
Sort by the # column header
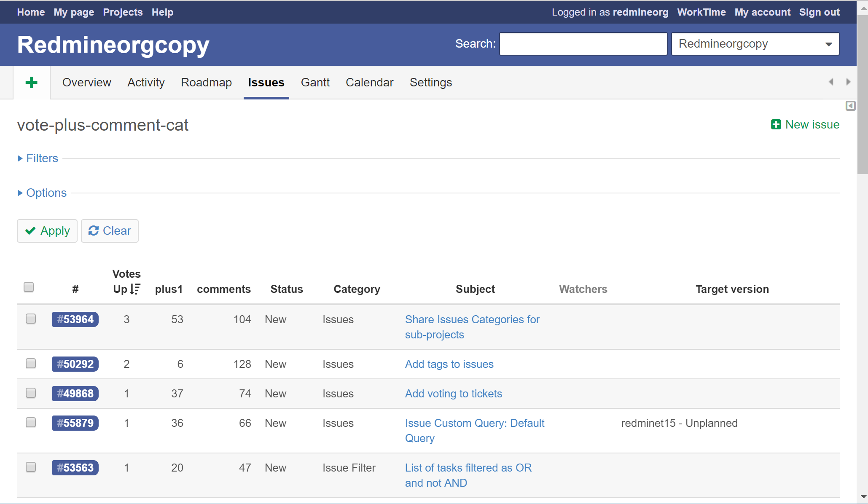(x=75, y=289)
